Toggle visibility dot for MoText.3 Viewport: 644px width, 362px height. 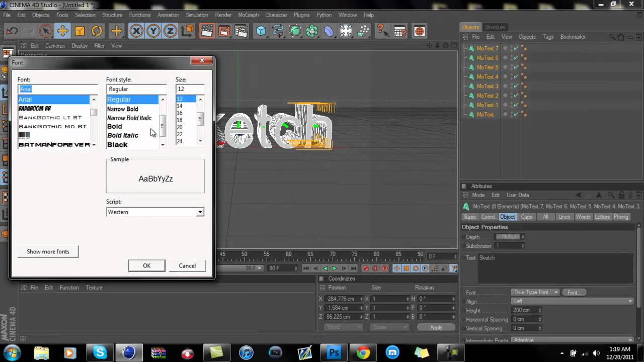505,86
